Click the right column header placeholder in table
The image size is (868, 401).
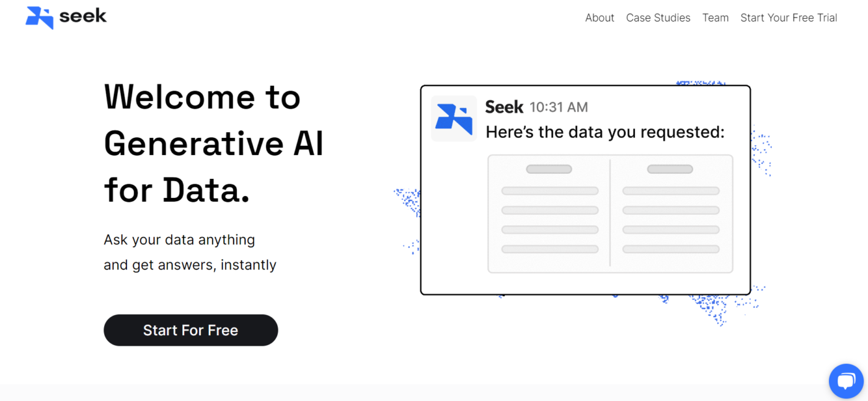point(670,169)
